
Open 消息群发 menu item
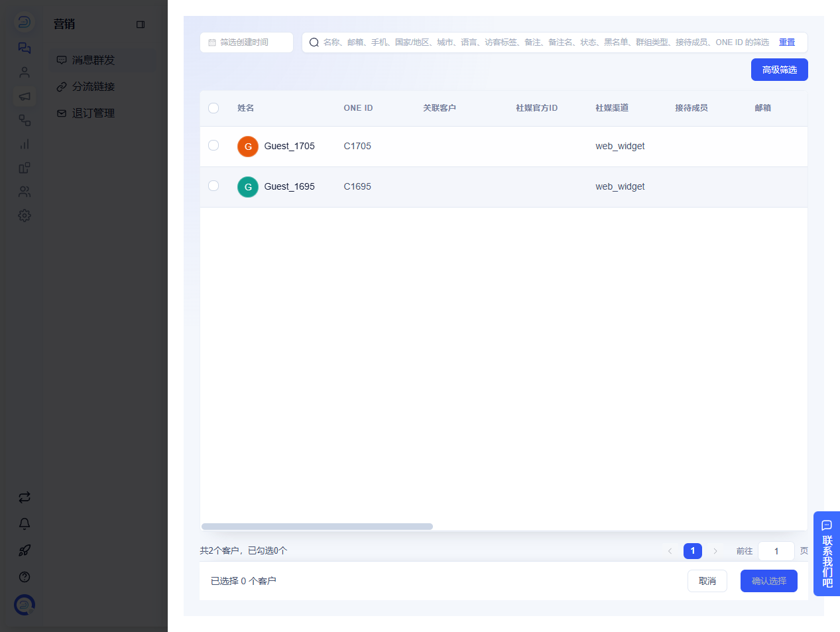103,60
